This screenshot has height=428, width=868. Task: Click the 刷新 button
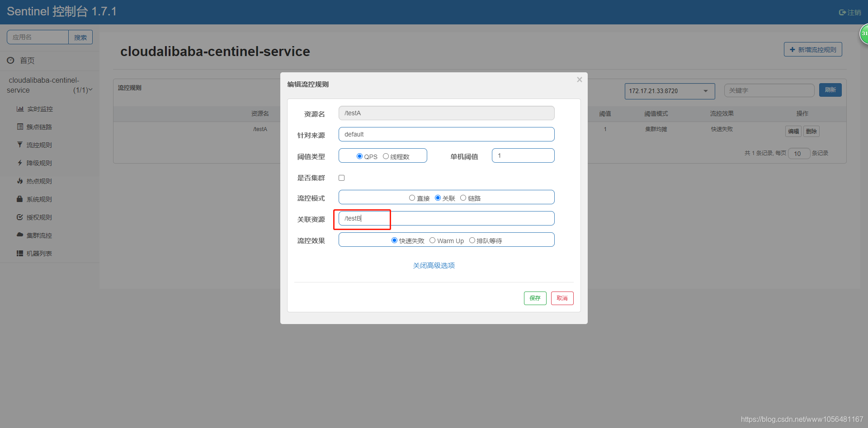coord(830,90)
